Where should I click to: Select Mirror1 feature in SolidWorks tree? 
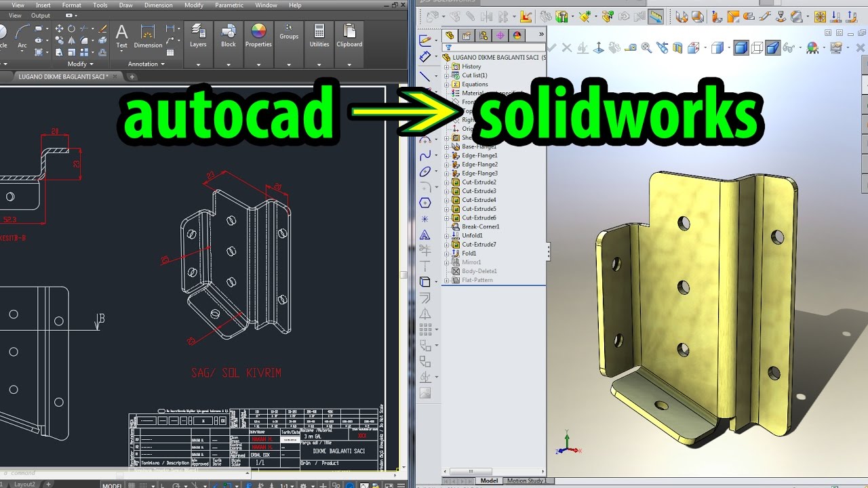(x=471, y=262)
